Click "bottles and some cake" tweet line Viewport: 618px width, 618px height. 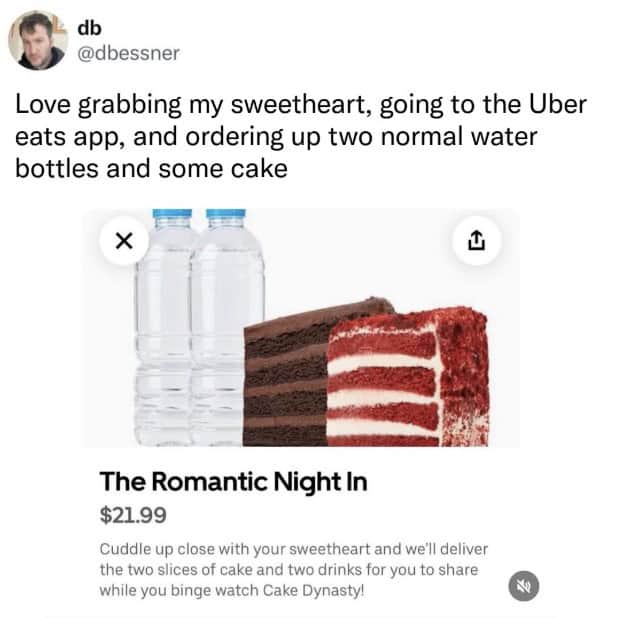click(x=151, y=168)
